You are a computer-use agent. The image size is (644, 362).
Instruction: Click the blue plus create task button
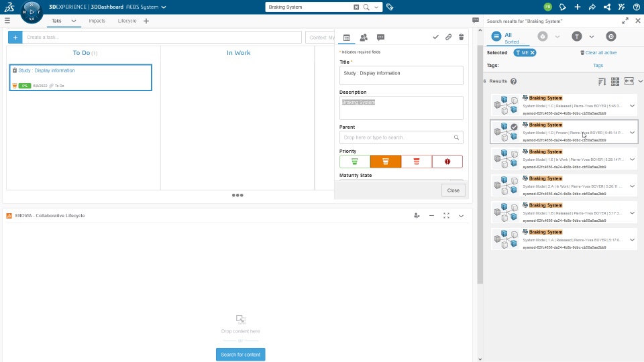[15, 38]
